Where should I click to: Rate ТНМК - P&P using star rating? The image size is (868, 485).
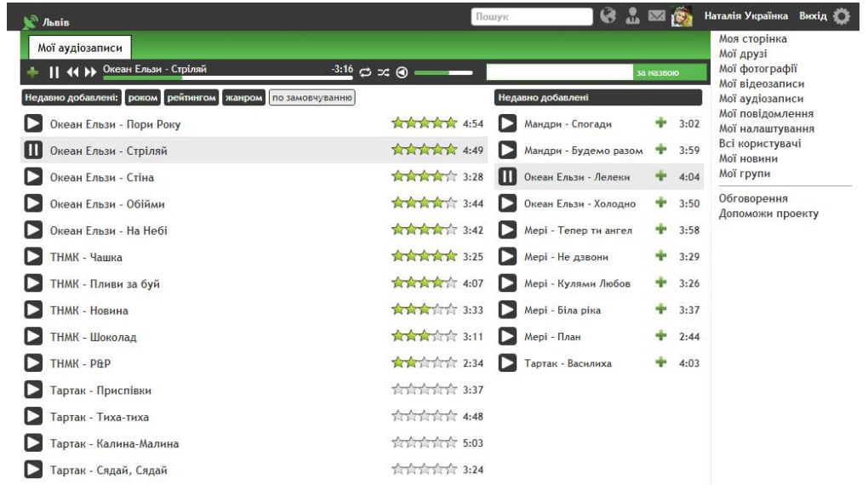pyautogui.click(x=425, y=362)
